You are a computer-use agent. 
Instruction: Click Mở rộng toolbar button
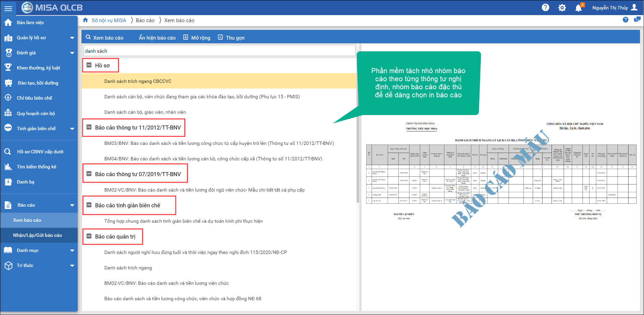click(197, 38)
